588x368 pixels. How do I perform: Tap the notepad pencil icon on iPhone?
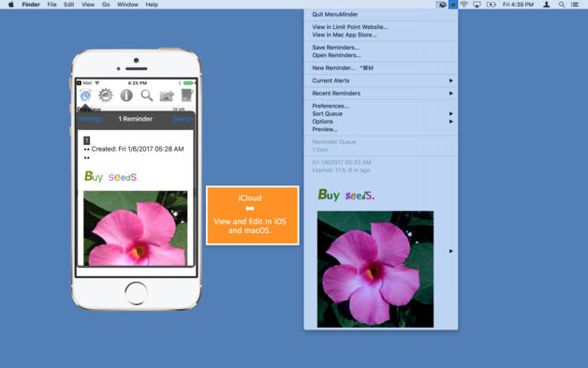[x=186, y=96]
